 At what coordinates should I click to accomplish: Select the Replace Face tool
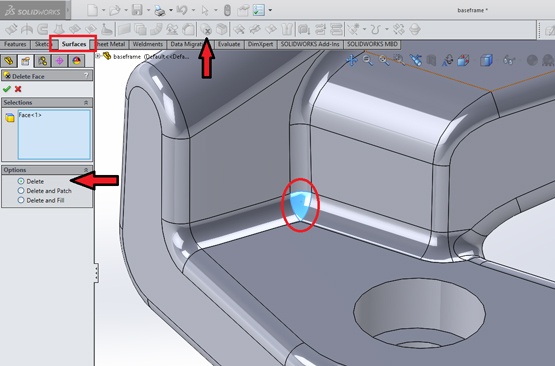coord(222,29)
